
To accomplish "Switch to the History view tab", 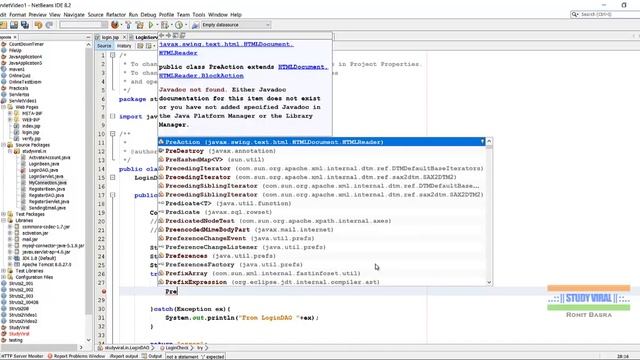I will 124,46.
